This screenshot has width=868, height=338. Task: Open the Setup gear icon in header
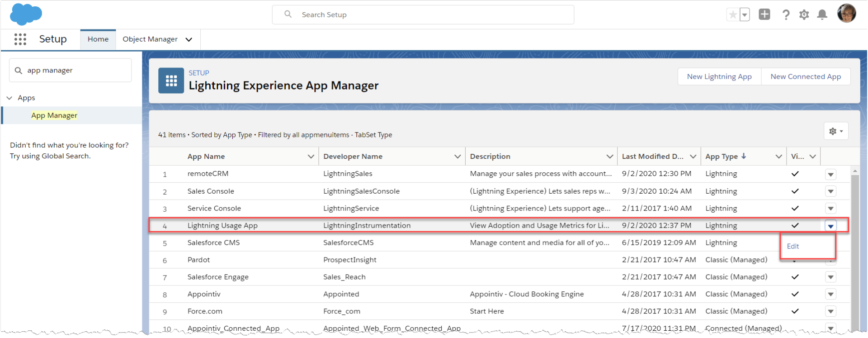[804, 15]
